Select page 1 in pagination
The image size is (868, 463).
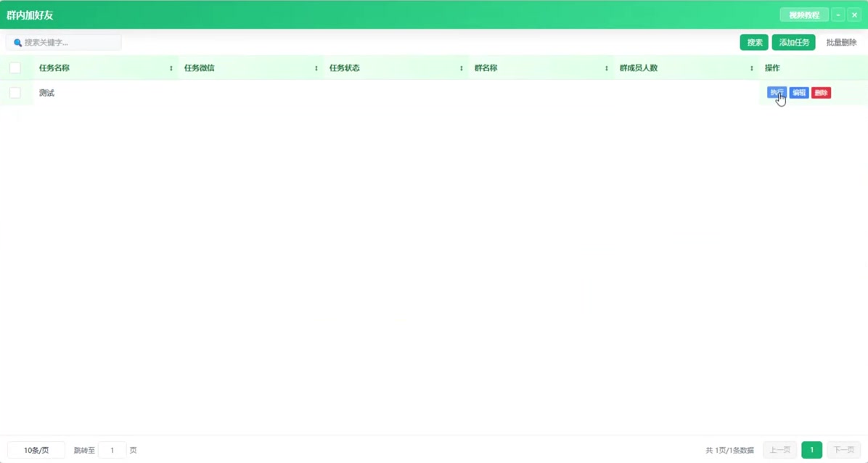[811, 450]
